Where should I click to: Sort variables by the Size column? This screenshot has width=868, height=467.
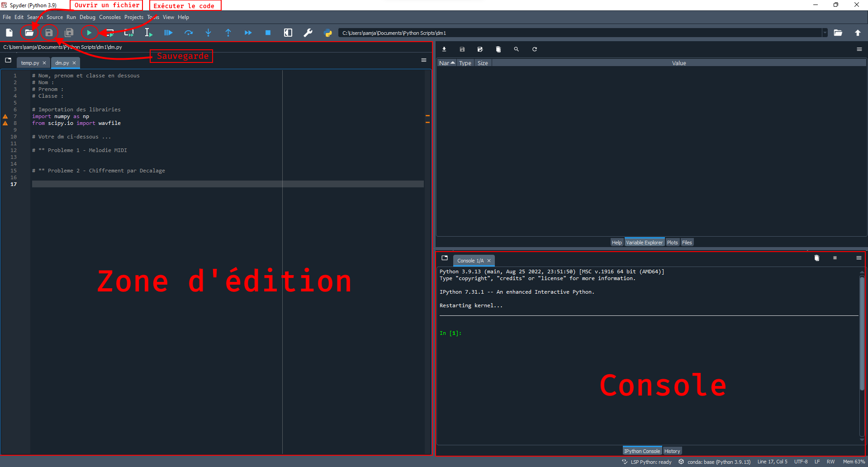(x=483, y=63)
